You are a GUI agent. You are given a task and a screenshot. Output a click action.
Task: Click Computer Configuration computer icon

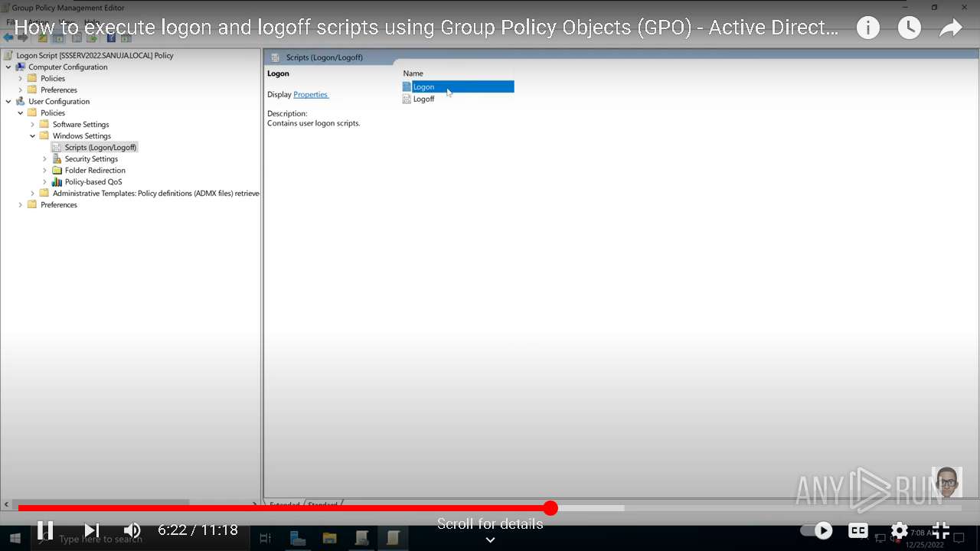pos(21,67)
